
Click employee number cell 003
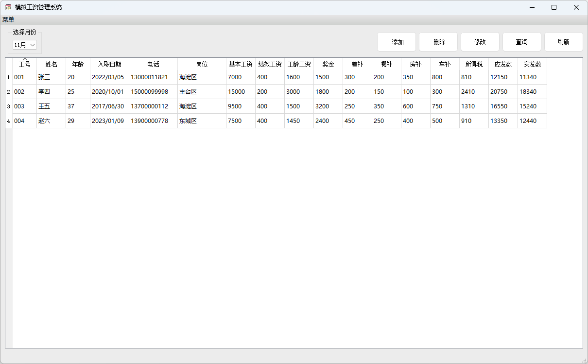[25, 106]
